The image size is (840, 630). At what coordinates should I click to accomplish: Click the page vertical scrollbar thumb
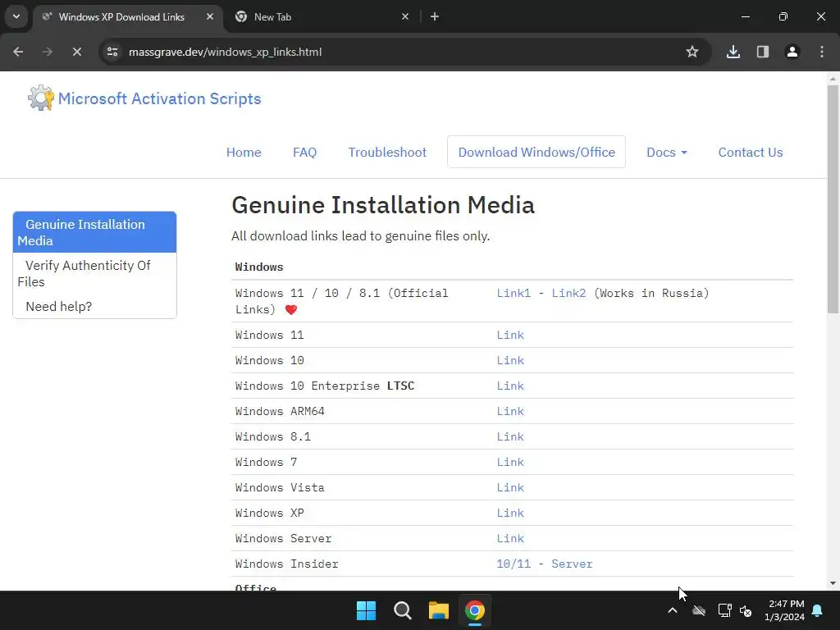[x=833, y=199]
